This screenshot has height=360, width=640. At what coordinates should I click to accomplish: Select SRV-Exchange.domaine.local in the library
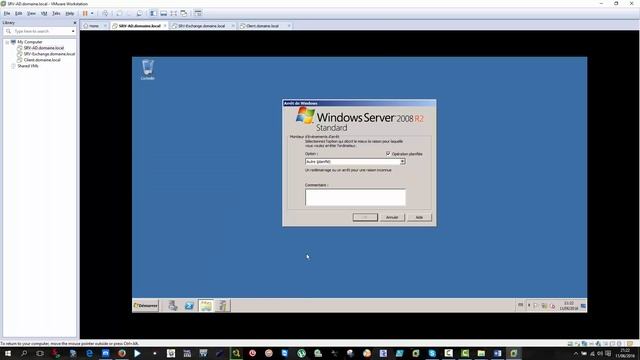[49, 54]
